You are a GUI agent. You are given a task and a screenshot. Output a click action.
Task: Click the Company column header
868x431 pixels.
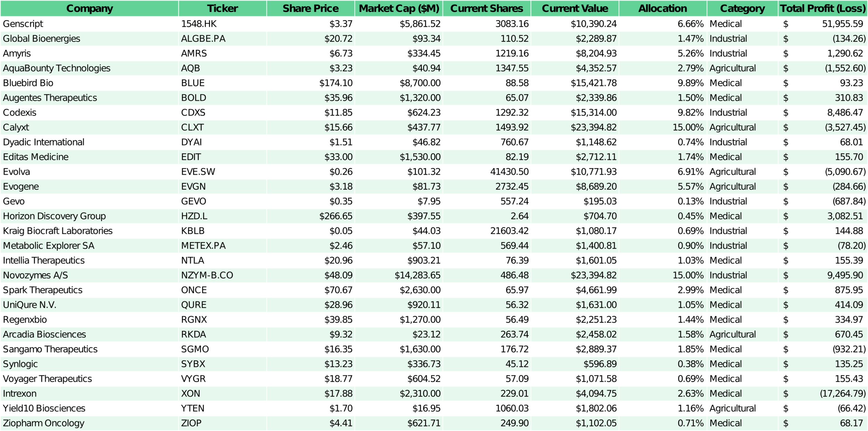90,8
